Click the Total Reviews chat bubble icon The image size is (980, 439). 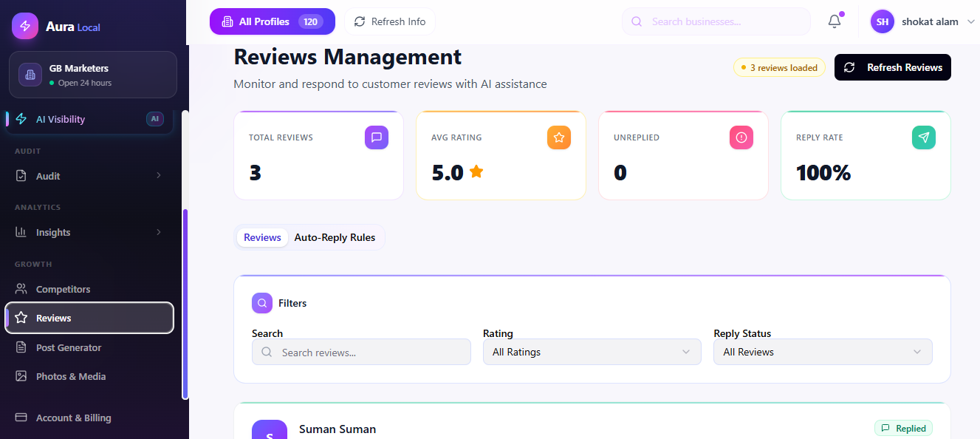377,137
